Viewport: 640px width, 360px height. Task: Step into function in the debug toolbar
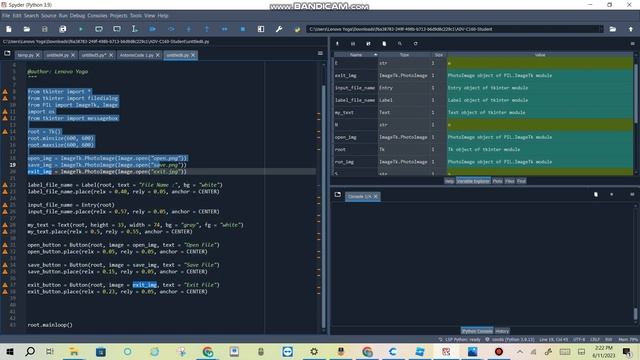(x=189, y=29)
